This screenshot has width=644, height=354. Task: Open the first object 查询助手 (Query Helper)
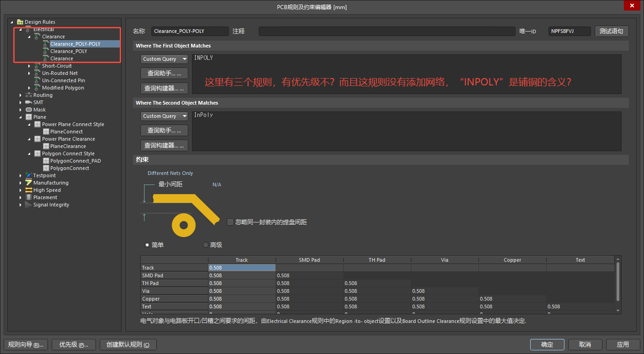pos(164,74)
